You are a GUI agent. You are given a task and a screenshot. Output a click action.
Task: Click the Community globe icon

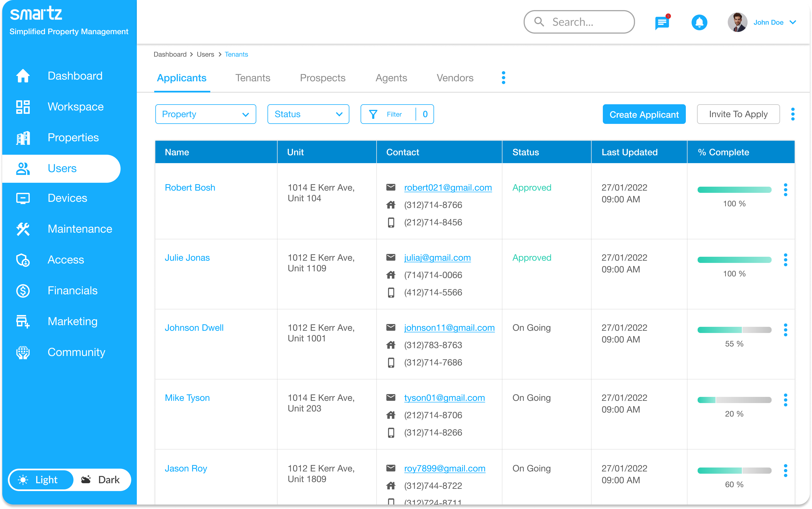pyautogui.click(x=23, y=353)
